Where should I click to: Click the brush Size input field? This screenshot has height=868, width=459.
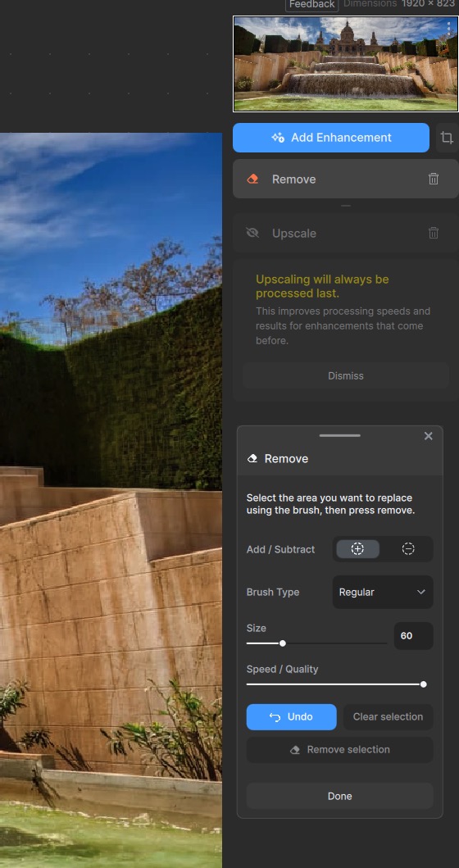(414, 636)
